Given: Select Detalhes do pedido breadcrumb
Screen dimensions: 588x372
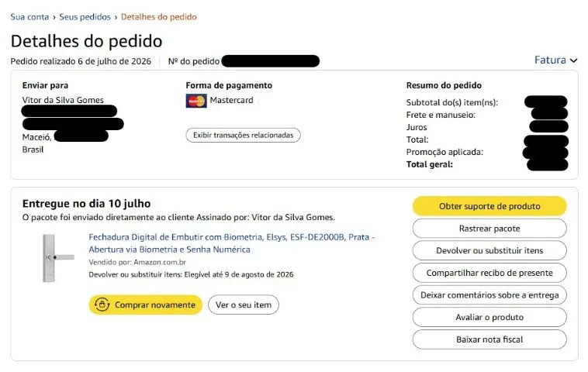Looking at the screenshot, I should tap(158, 17).
